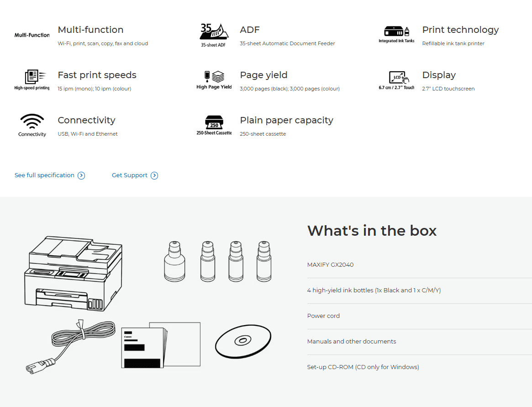Click the 35-sheet ADF icon
Image resolution: width=532 pixels, height=407 pixels.
[x=214, y=35]
